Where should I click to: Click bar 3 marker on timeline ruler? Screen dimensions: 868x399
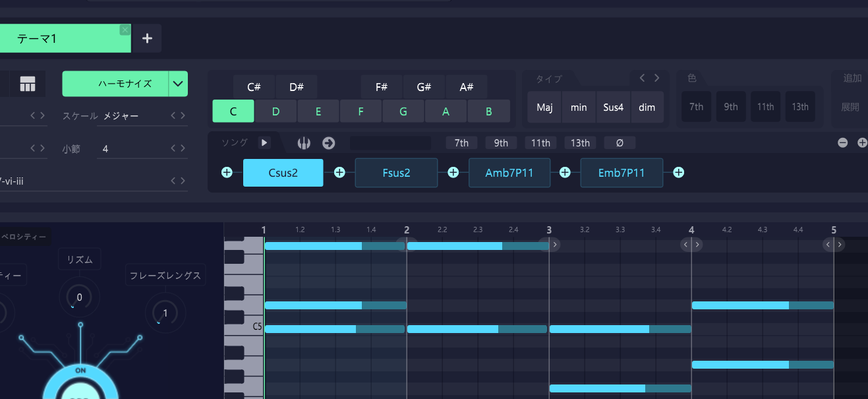coord(549,230)
